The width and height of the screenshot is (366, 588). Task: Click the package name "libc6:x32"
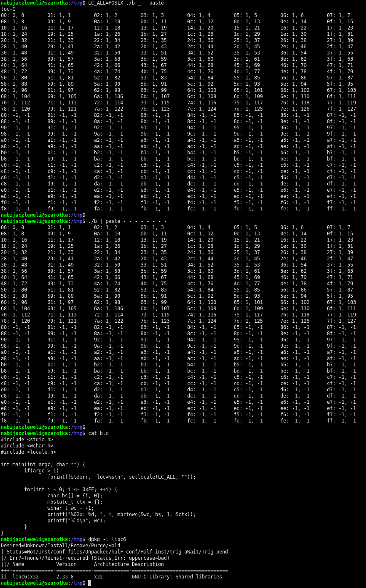(x=25, y=577)
